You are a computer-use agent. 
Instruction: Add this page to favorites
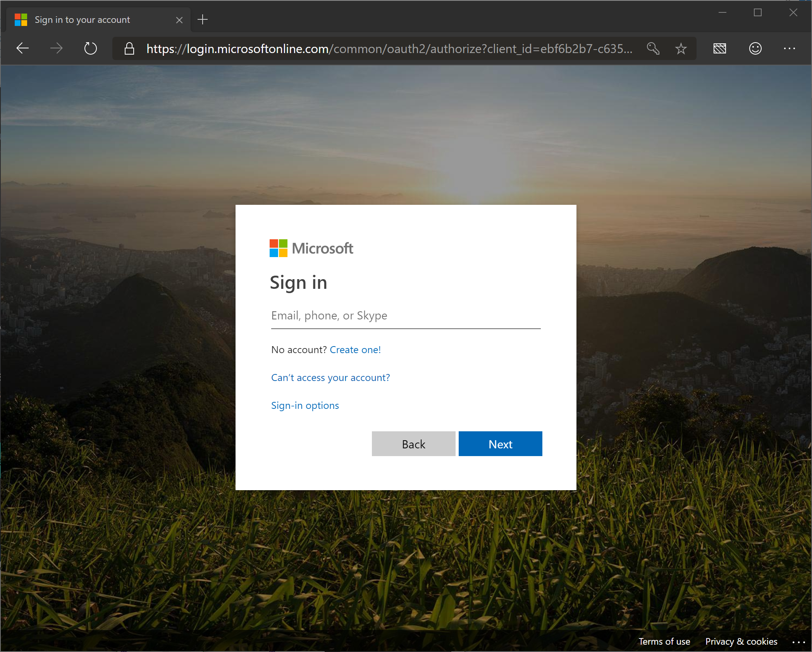click(681, 48)
